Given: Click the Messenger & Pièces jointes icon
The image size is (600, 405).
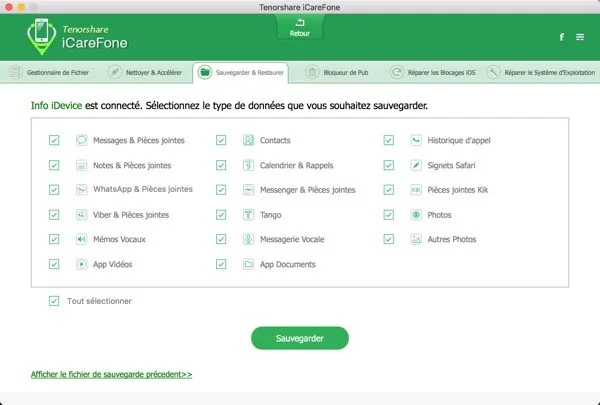Looking at the screenshot, I should point(248,189).
